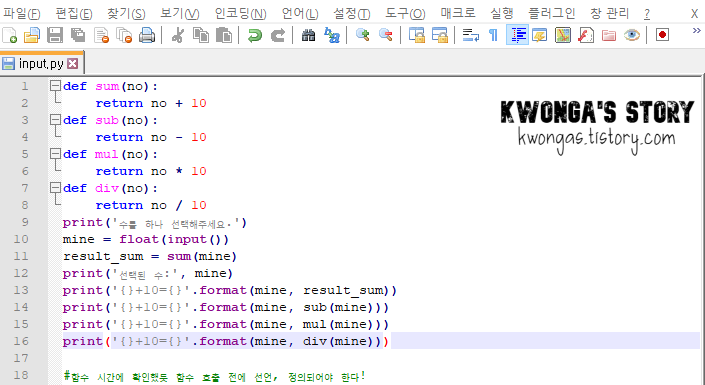Open User Defined Language dialog icon

tap(540, 35)
